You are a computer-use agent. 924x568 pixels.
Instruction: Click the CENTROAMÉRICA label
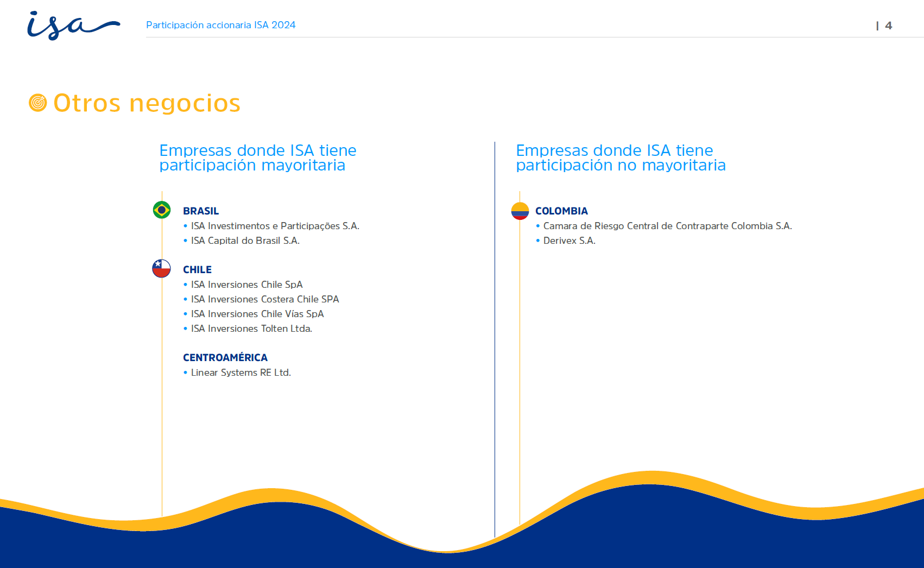click(225, 357)
